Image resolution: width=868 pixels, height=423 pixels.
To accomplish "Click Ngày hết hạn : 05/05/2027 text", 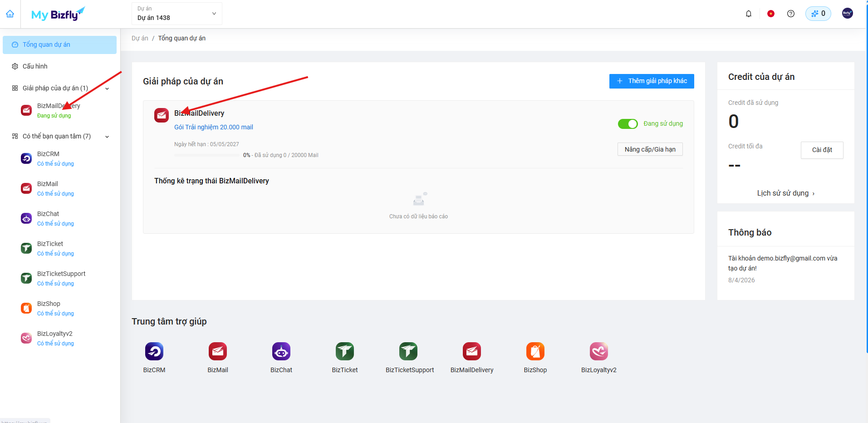I will [x=206, y=144].
